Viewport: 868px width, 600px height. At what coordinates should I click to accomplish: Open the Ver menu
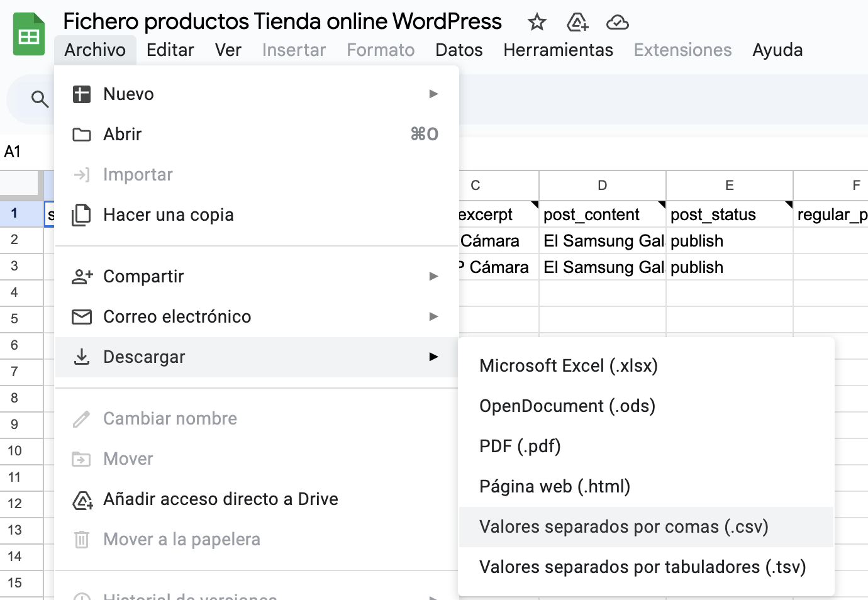[228, 50]
